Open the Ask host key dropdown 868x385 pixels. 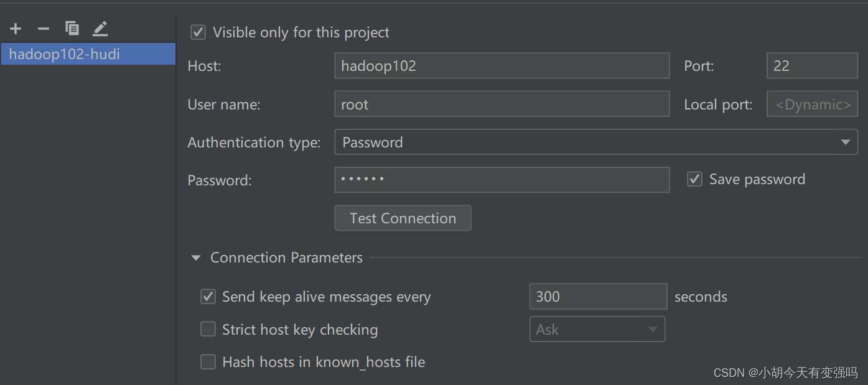pos(597,329)
